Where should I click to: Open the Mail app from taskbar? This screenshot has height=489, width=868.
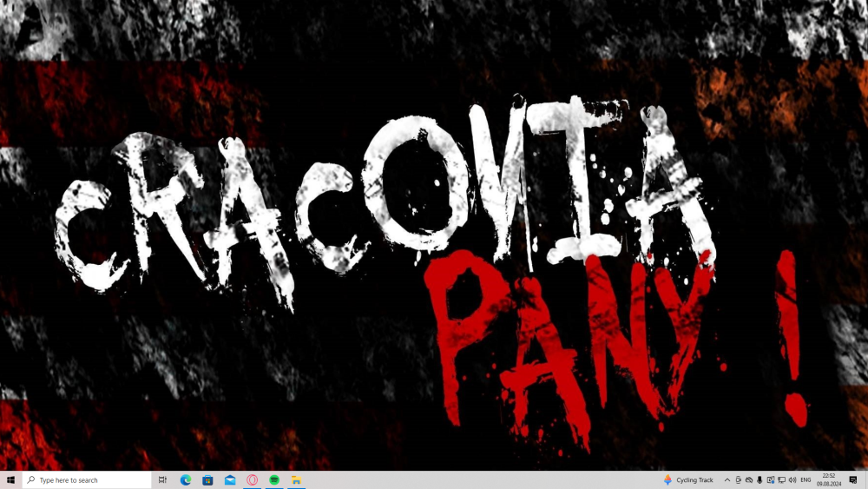click(x=230, y=480)
